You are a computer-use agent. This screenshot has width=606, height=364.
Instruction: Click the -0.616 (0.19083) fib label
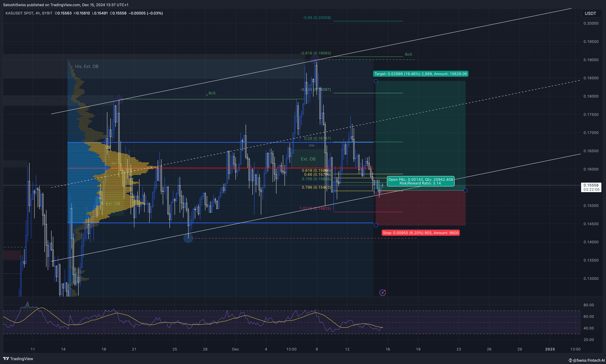tap(315, 53)
